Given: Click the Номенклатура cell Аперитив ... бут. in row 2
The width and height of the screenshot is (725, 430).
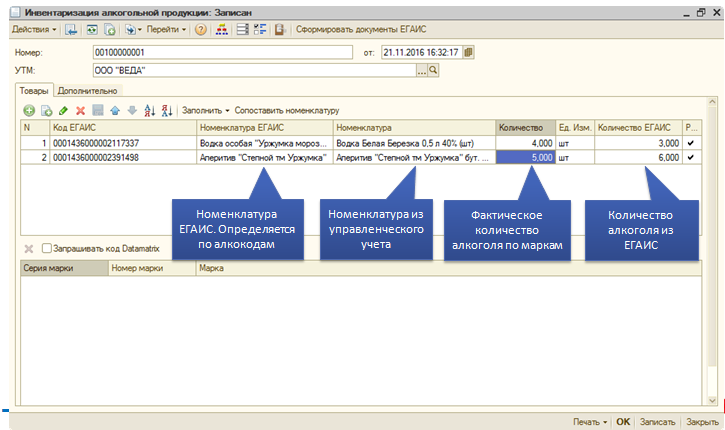Looking at the screenshot, I should [414, 158].
